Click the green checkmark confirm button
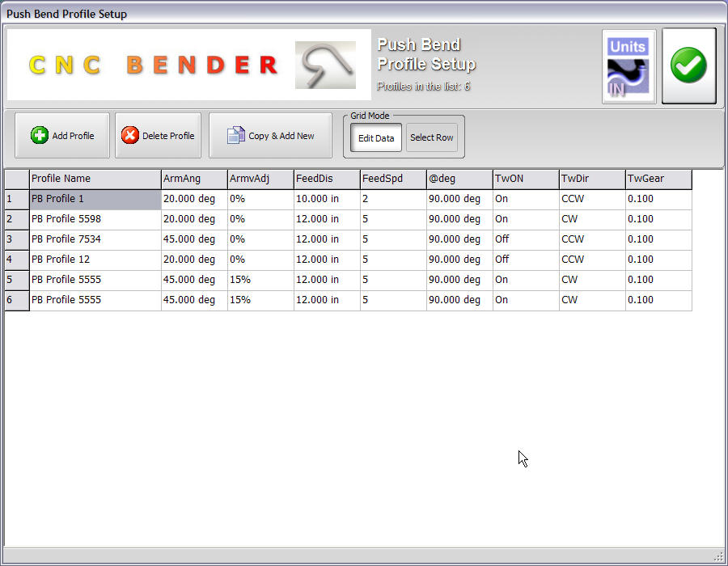728x566 pixels. 688,66
